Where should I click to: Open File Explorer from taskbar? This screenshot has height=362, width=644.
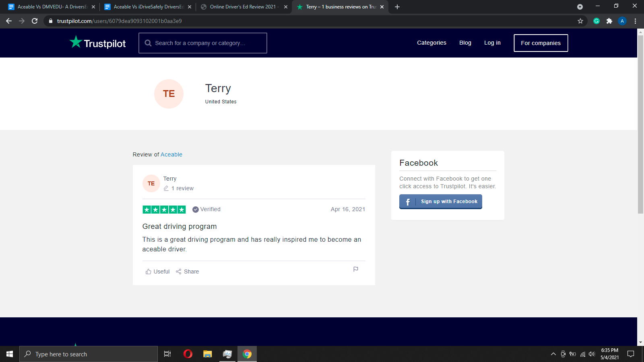[x=208, y=354]
